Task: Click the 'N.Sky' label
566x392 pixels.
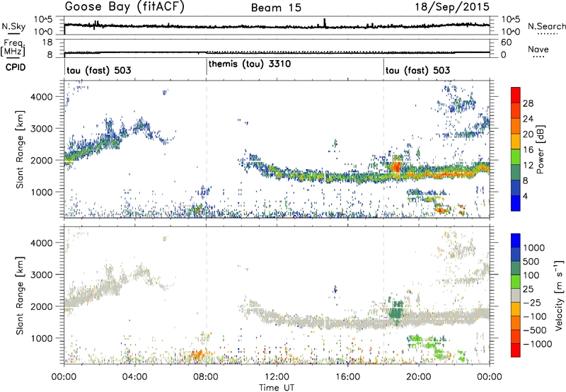Action: (x=13, y=26)
